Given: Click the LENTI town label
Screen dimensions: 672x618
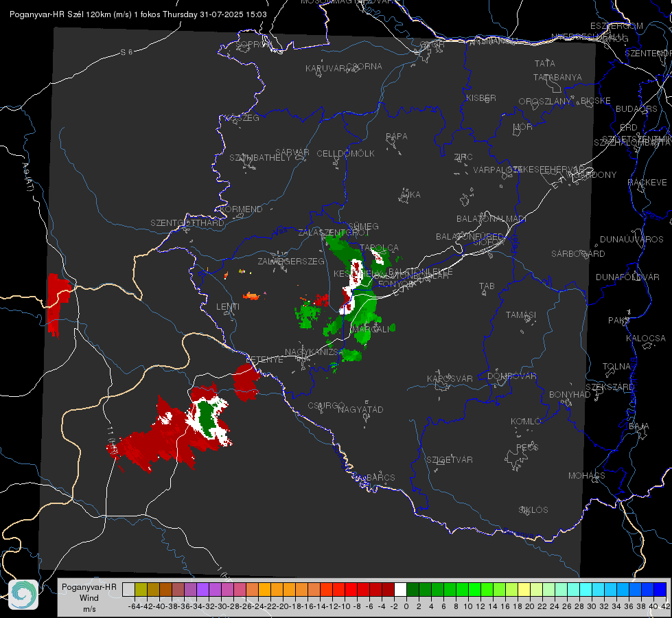Looking at the screenshot, I should point(228,307).
